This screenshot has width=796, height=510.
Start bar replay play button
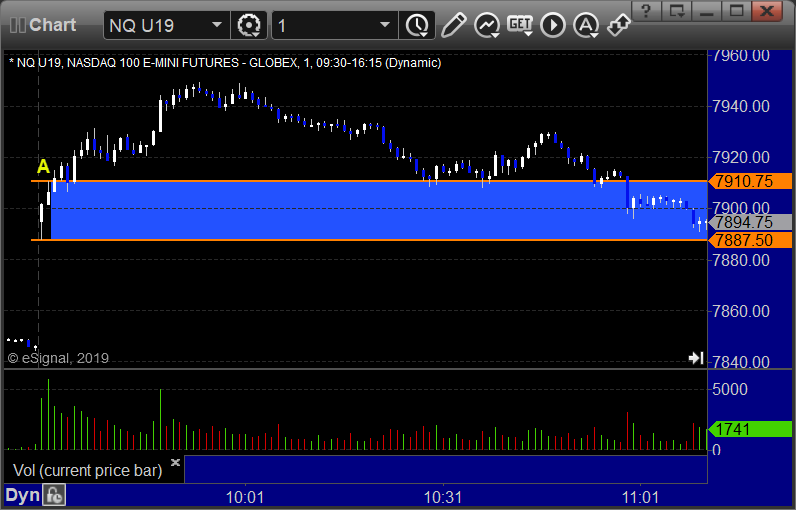pos(552,25)
